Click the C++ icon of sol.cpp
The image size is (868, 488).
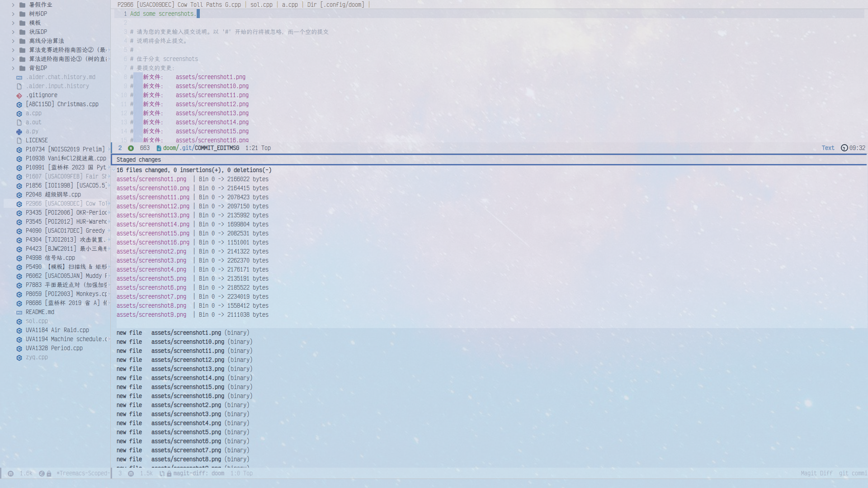click(19, 321)
